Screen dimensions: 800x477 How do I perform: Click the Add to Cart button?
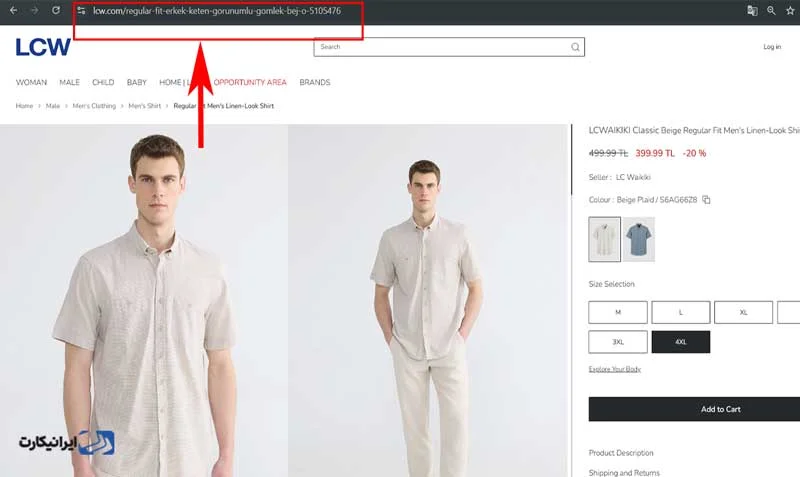click(x=694, y=409)
